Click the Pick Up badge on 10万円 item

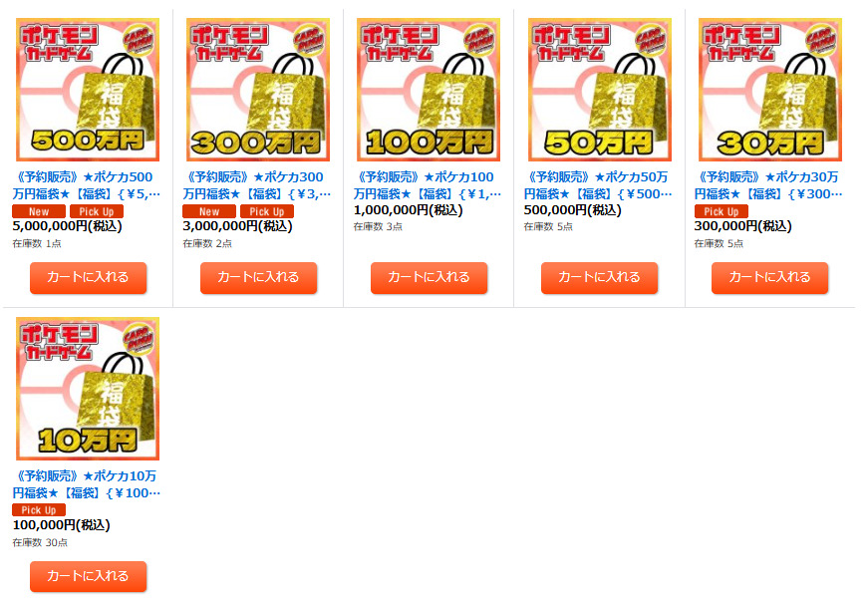(x=39, y=510)
